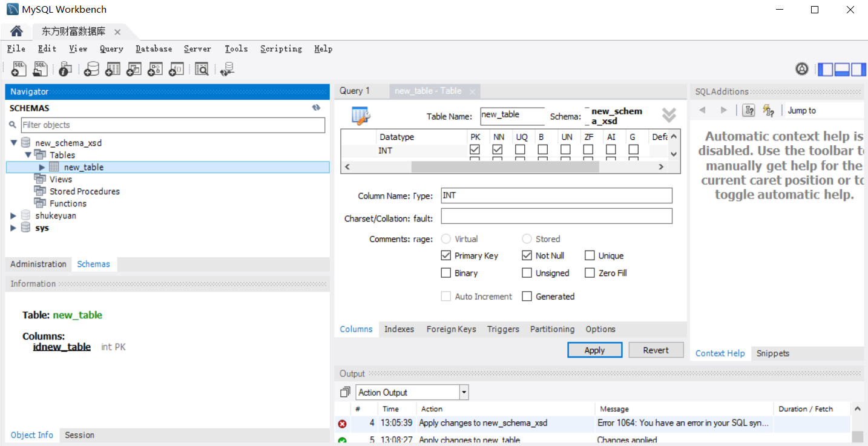
Task: Enable the Zero Fill checkbox
Action: click(x=590, y=273)
